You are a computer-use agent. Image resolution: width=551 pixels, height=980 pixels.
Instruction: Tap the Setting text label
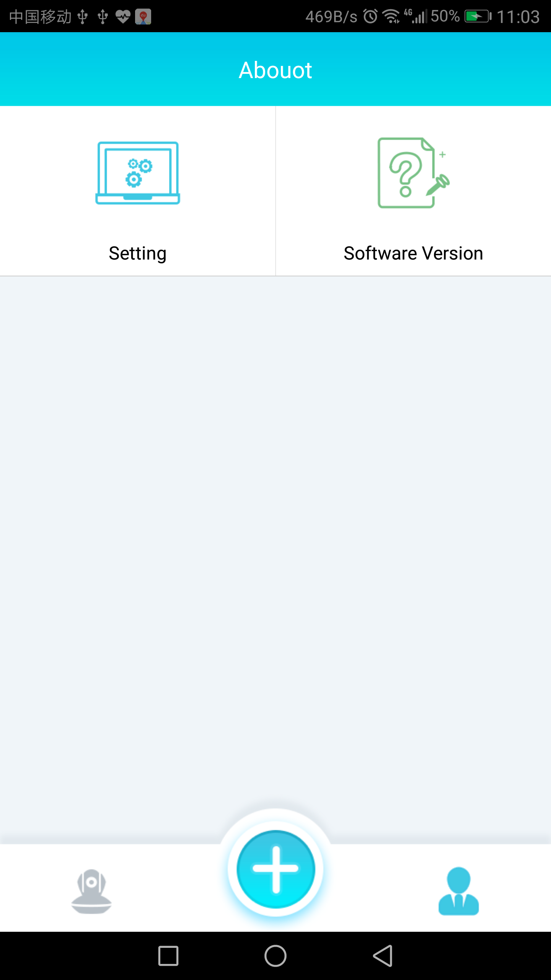[x=138, y=254]
